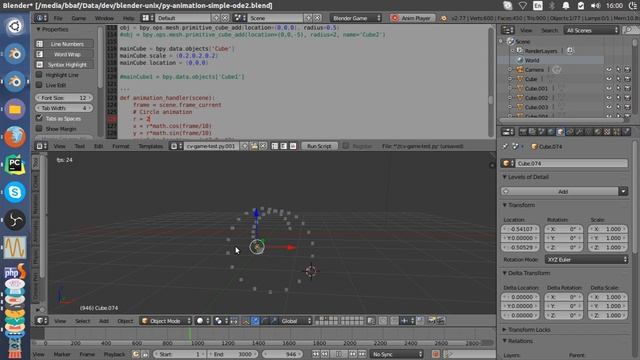Toggle render camera icon for Cube.003

point(627,107)
